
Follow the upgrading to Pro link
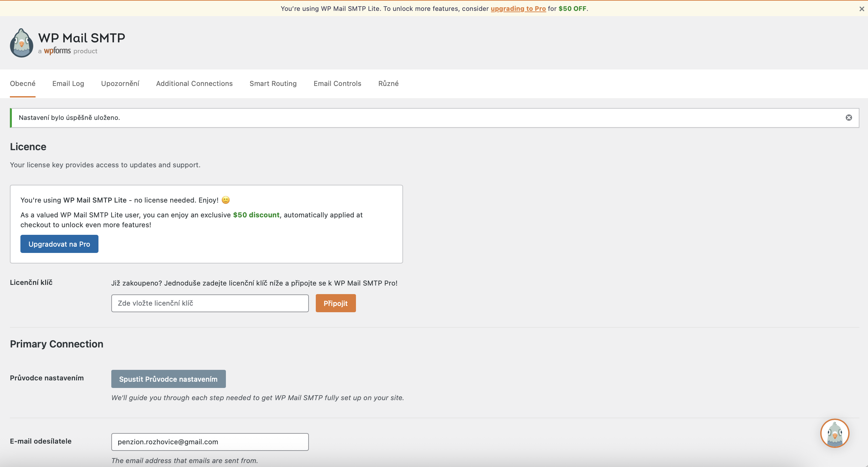518,9
